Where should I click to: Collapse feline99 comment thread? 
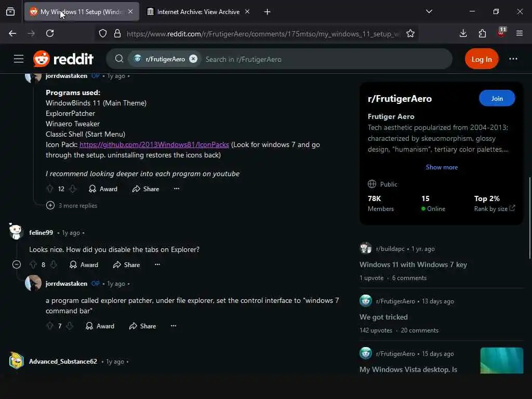(16, 264)
